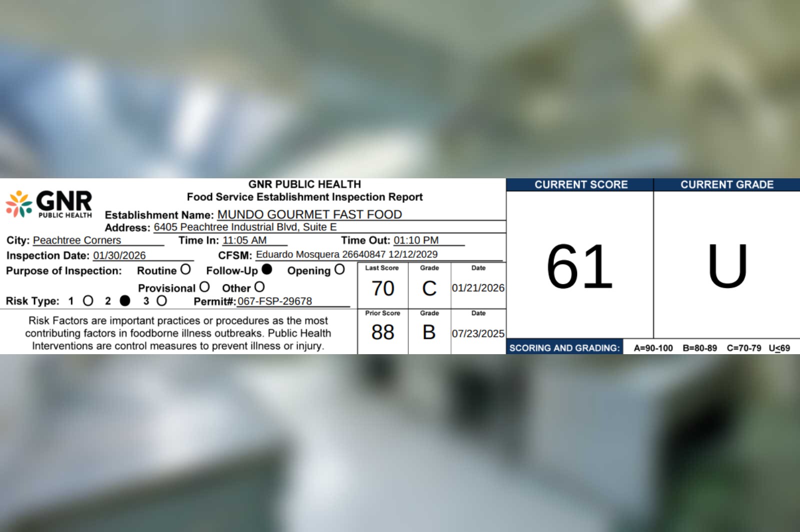
Task: Click the permit number 067-FSP-29678
Action: [x=274, y=301]
